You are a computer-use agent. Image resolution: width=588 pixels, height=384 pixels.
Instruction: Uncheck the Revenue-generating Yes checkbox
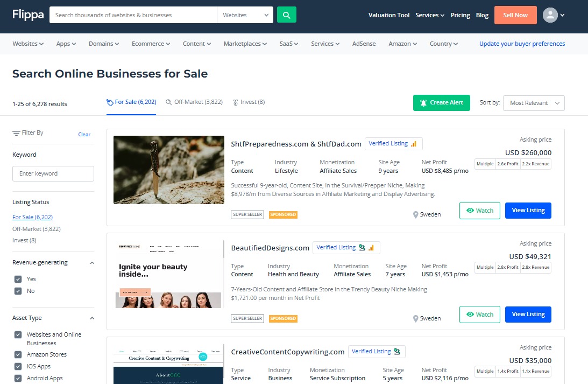pyautogui.click(x=18, y=279)
